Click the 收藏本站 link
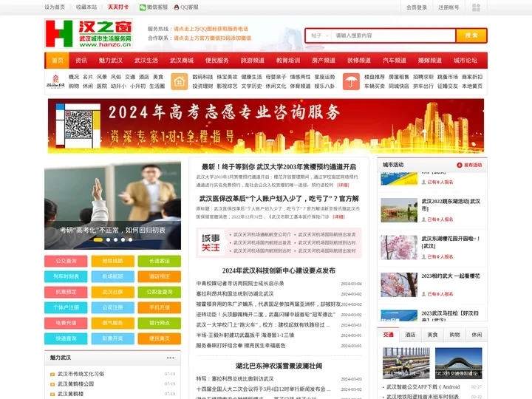532x399 pixels. [86, 7]
